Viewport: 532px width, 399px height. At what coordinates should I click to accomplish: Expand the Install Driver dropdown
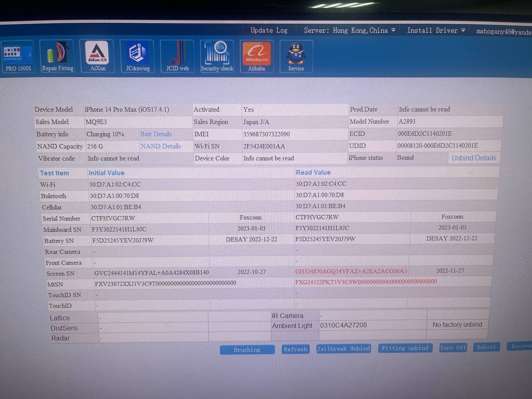436,30
